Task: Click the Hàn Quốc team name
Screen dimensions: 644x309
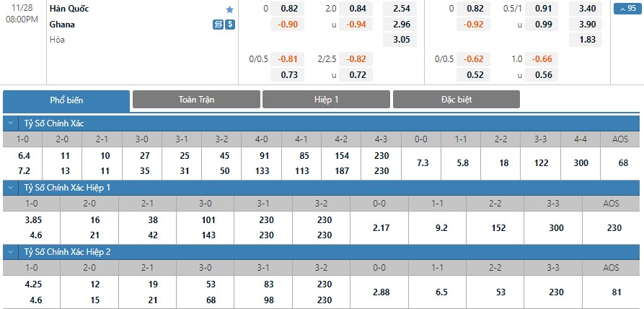Action: point(66,9)
